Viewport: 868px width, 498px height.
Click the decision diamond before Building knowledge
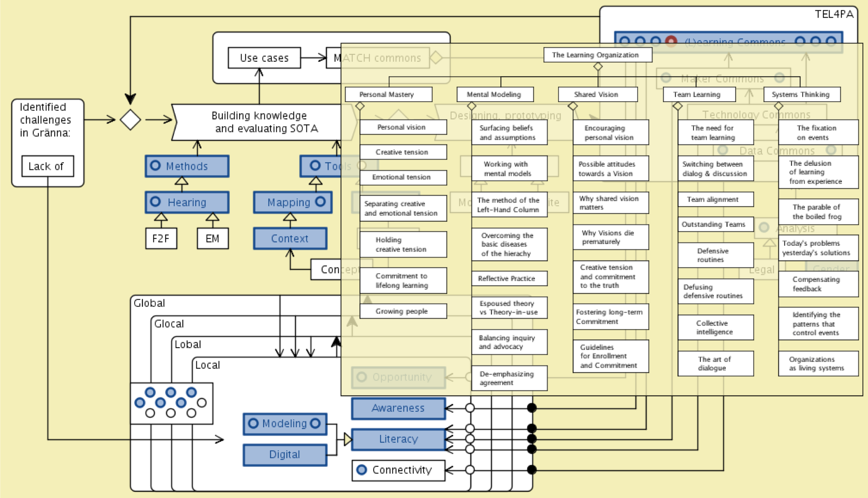coord(130,119)
